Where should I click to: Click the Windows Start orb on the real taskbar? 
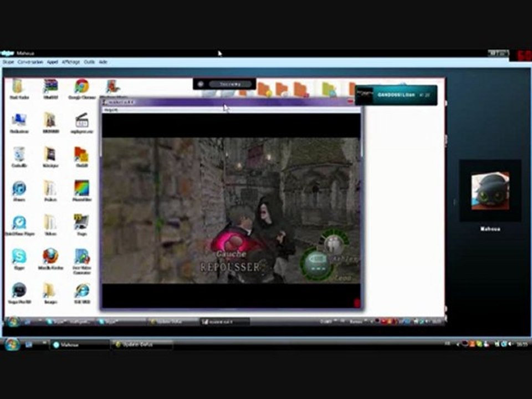(12, 344)
